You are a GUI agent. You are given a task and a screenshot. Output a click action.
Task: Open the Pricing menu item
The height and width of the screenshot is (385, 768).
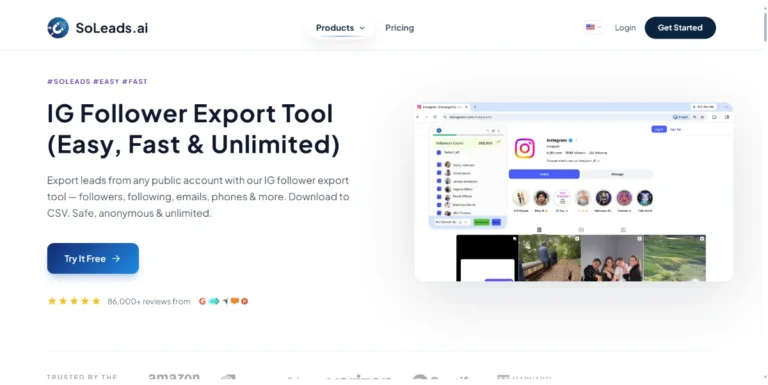point(399,28)
